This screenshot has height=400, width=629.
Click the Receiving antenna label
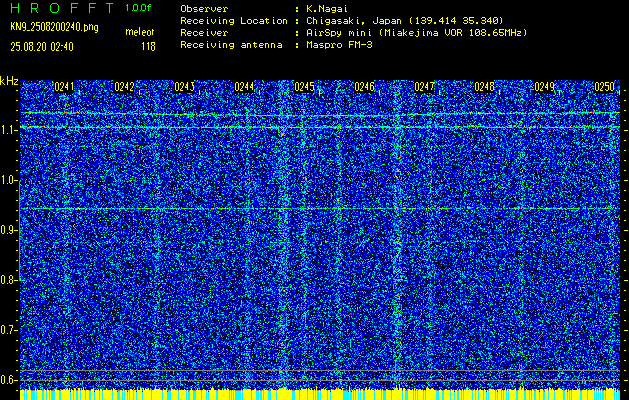pyautogui.click(x=231, y=45)
